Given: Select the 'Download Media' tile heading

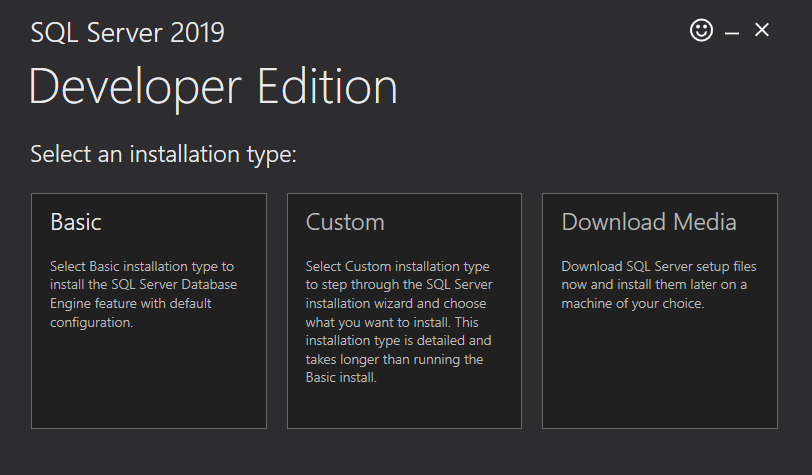Looking at the screenshot, I should click(x=649, y=222).
